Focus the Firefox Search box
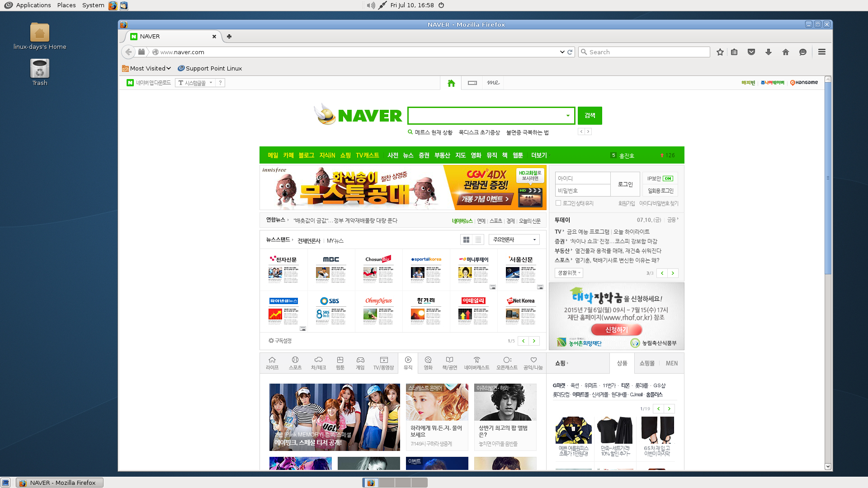The width and height of the screenshot is (868, 488). 644,52
